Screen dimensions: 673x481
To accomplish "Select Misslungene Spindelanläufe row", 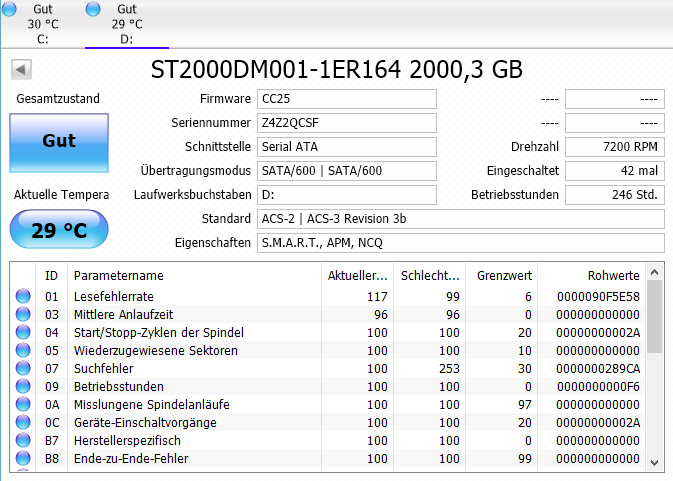I will [x=327, y=405].
